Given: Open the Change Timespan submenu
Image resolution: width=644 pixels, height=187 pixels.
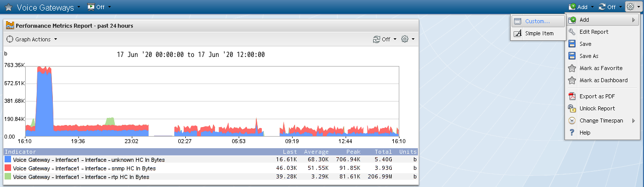Looking at the screenshot, I should (602, 120).
